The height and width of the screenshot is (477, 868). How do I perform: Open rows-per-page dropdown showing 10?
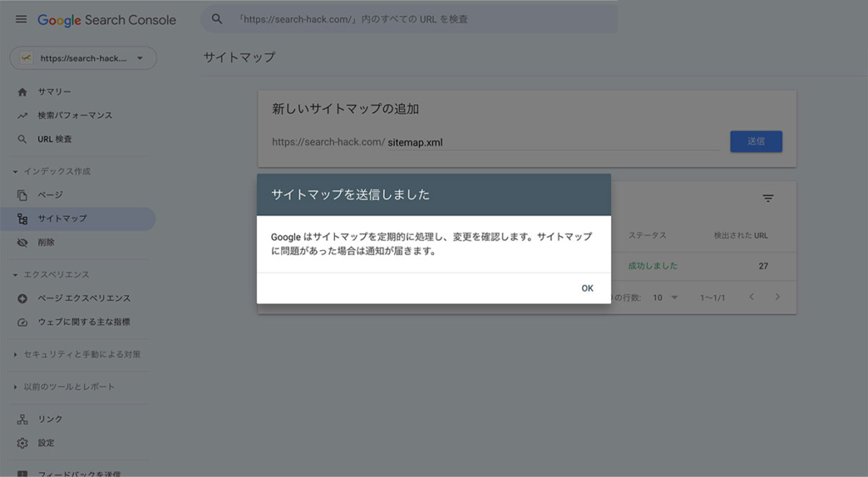tap(665, 297)
